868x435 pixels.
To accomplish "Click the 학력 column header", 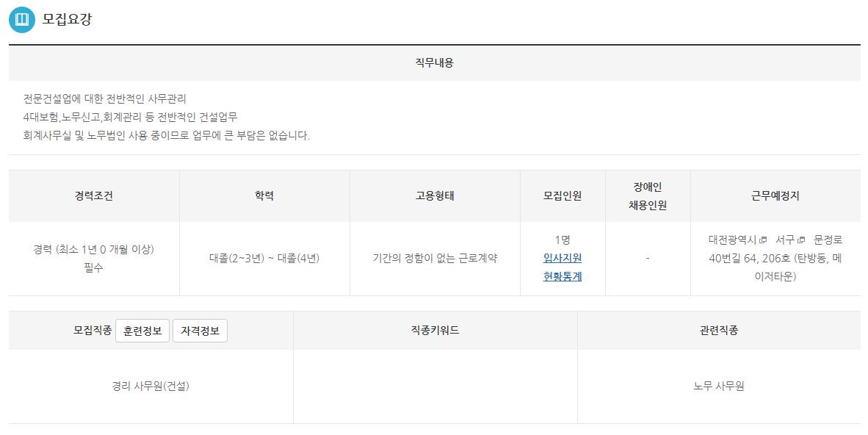I will tap(264, 196).
